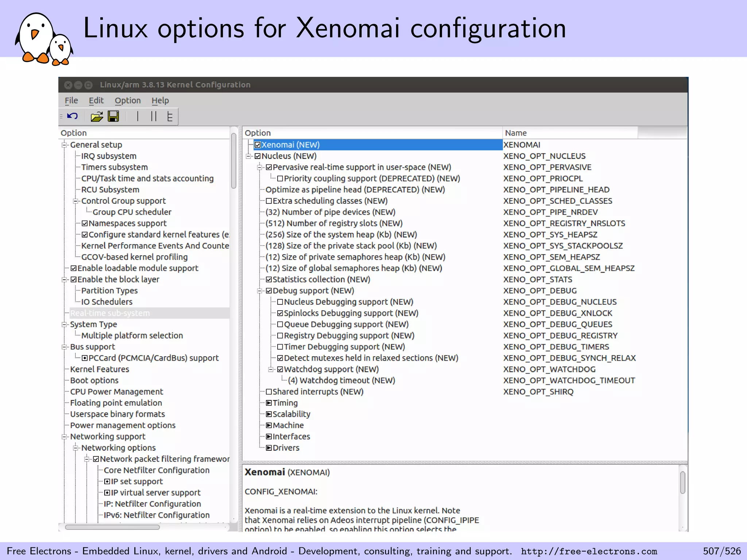Collapse the Enable the block layer node

coord(64,280)
